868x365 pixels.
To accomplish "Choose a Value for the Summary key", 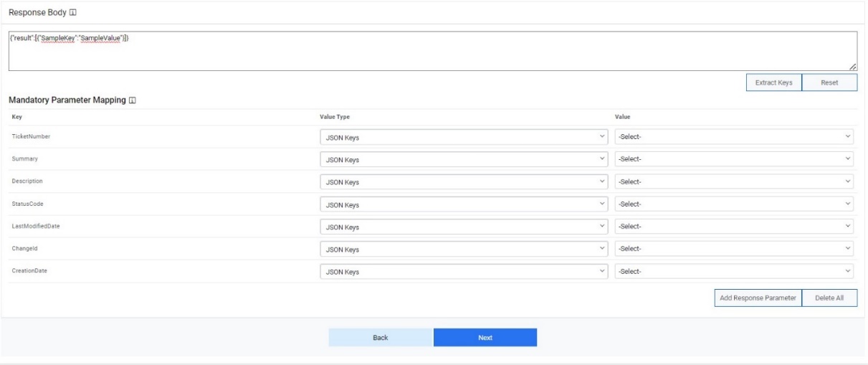I will [735, 159].
